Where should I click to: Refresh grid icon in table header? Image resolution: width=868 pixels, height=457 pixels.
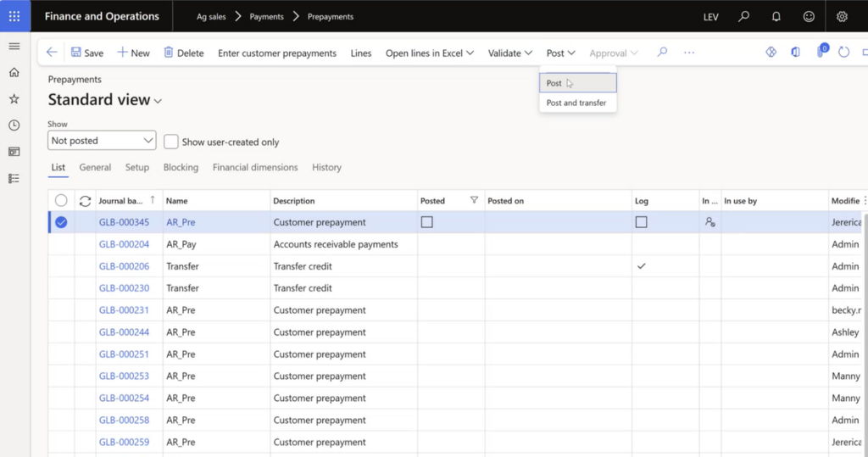(85, 201)
